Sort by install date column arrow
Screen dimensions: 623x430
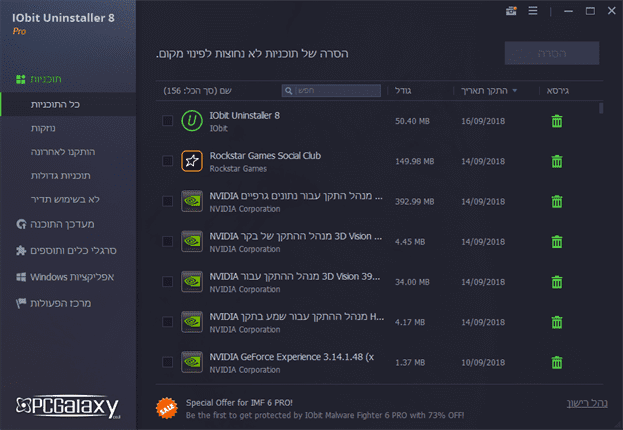coord(515,91)
